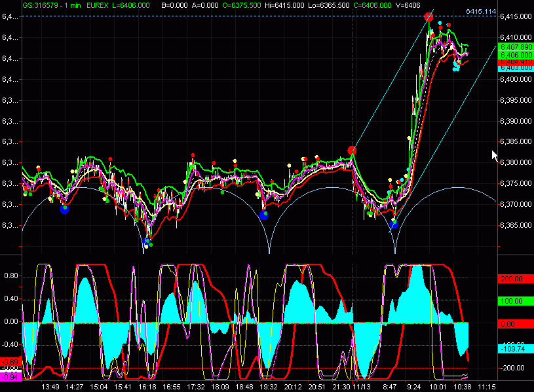Click the A=0.000 ask readout
Image resolution: width=534 pixels, height=392 pixels.
205,5
